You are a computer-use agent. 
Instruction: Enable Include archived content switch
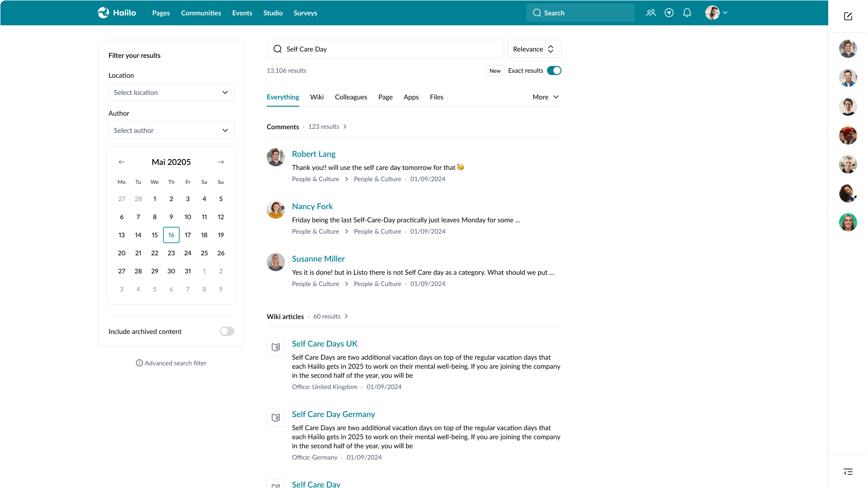[x=227, y=331]
